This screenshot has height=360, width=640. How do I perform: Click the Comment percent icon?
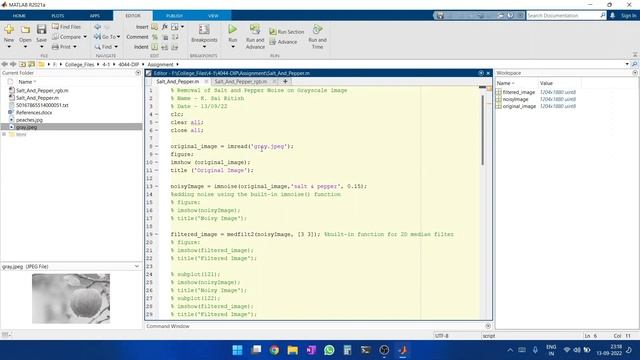tap(155, 37)
